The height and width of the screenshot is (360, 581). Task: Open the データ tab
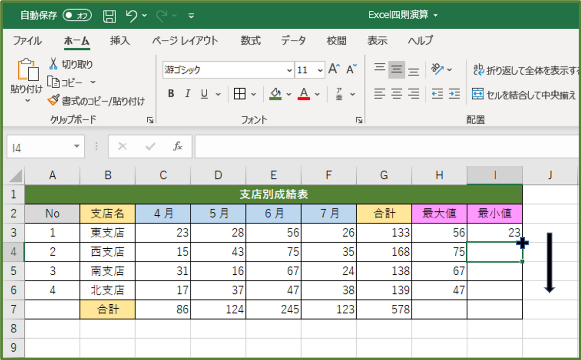293,40
